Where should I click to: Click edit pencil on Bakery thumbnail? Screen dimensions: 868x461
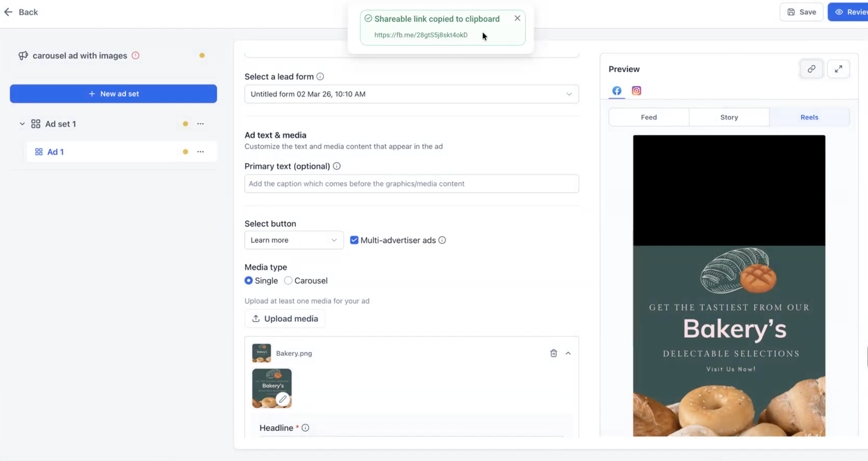coord(283,399)
